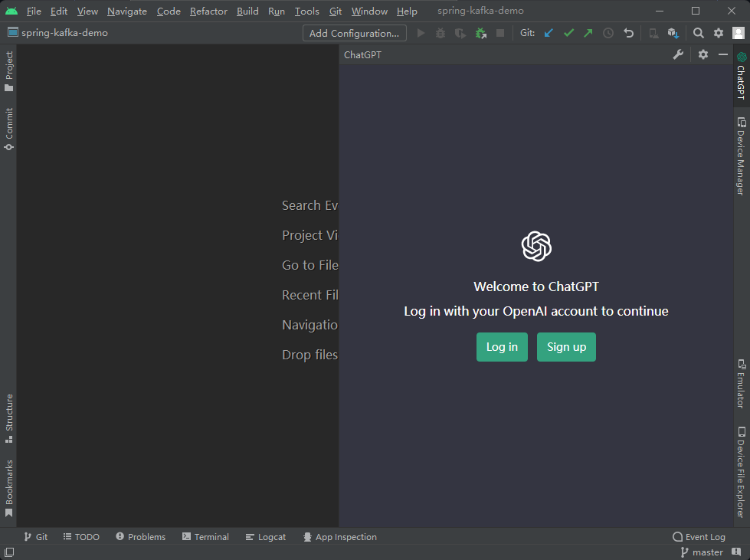The height and width of the screenshot is (560, 750).
Task: Expand tool windows quick access icon
Action: (x=9, y=552)
